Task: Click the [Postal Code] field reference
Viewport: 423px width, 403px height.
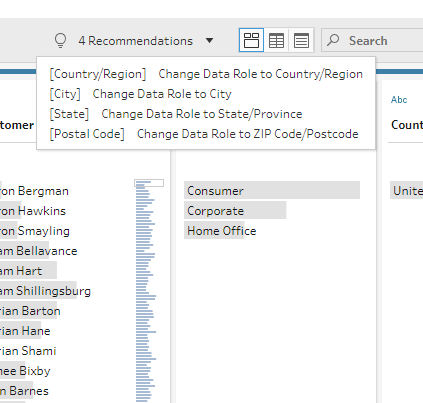Action: (x=87, y=134)
